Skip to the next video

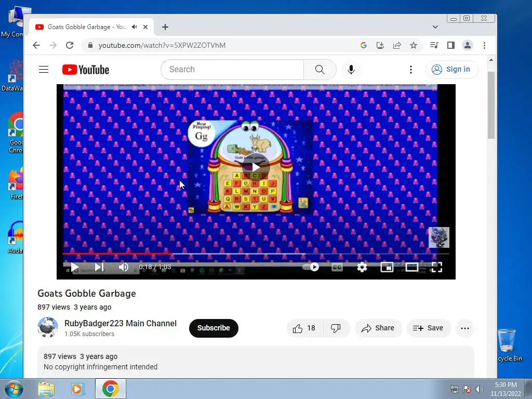pyautogui.click(x=99, y=268)
